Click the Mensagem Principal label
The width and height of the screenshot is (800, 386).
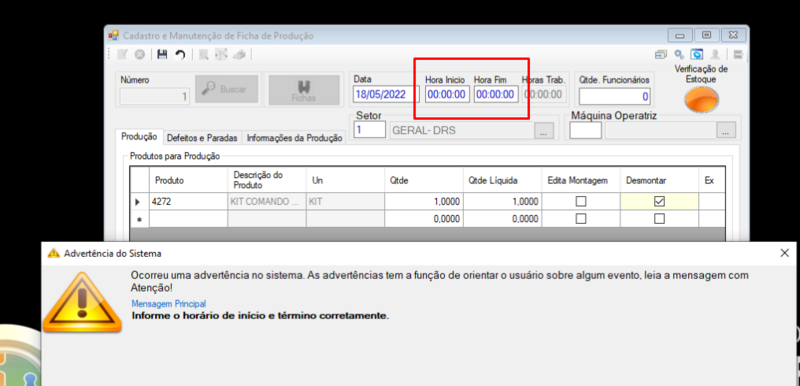coord(169,304)
